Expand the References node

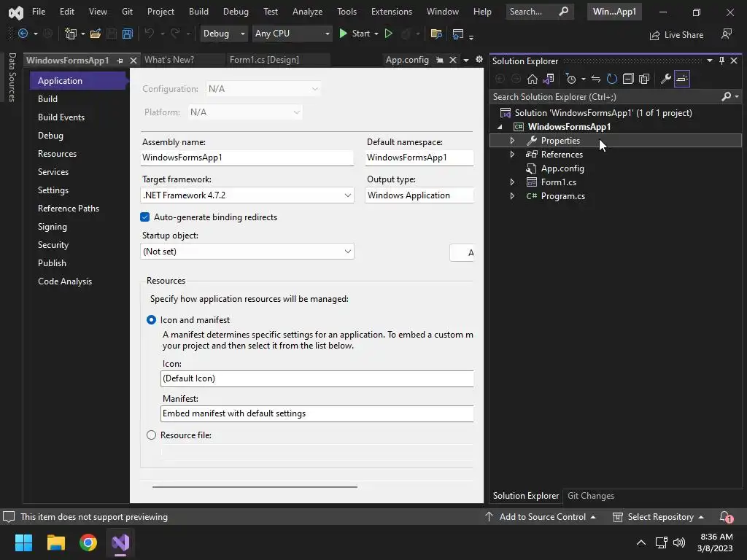(x=512, y=155)
